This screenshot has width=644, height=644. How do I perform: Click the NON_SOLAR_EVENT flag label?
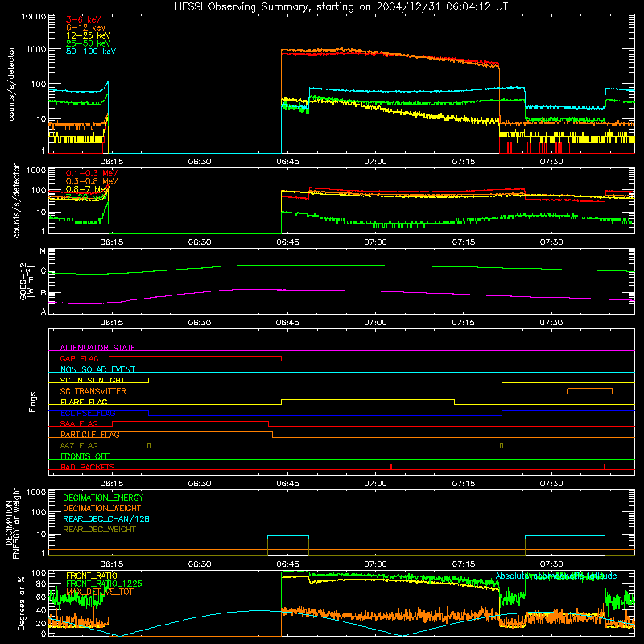click(97, 369)
